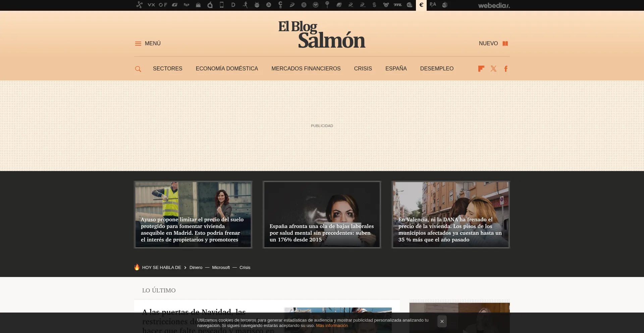Image resolution: width=644 pixels, height=333 pixels.
Task: Open the Valencia DANA housing article thumbnail
Action: (450, 215)
